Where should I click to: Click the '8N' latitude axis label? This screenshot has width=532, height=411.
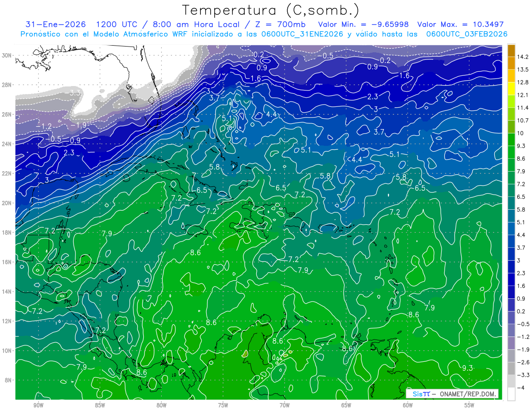[9, 380]
